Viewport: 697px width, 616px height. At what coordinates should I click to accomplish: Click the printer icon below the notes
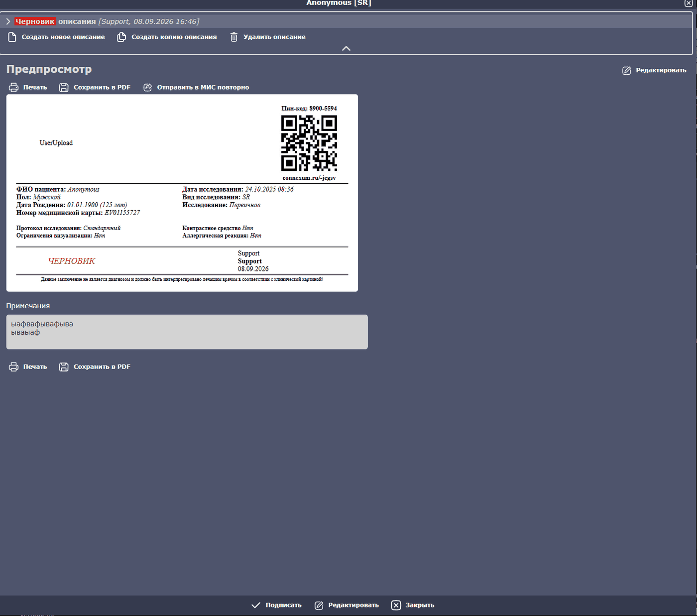[13, 367]
